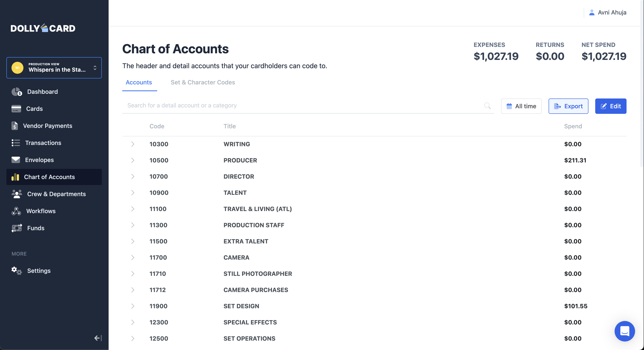The image size is (644, 350).
Task: Open the All time date filter
Action: point(521,106)
